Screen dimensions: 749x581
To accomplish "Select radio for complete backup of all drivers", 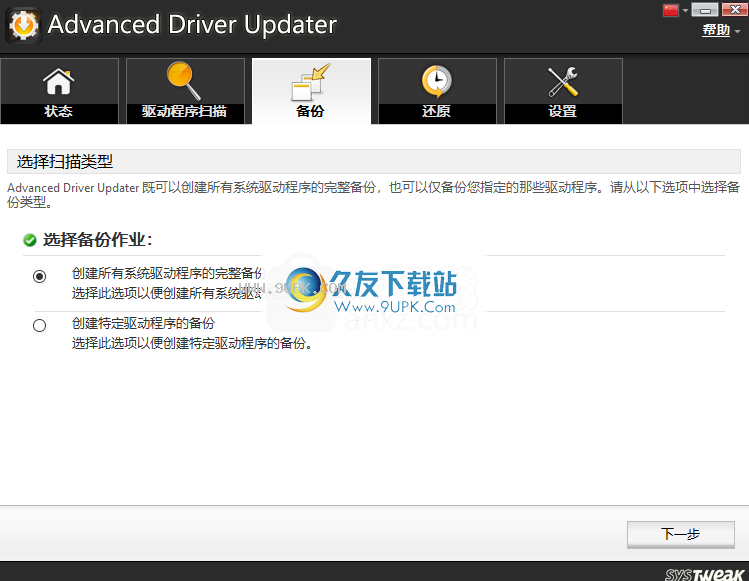I will pyautogui.click(x=40, y=276).
